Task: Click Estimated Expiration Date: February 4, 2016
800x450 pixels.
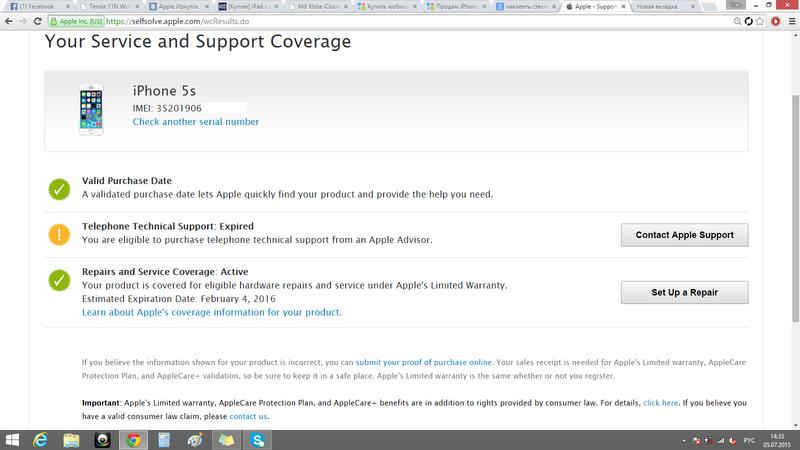Action: [x=179, y=299]
